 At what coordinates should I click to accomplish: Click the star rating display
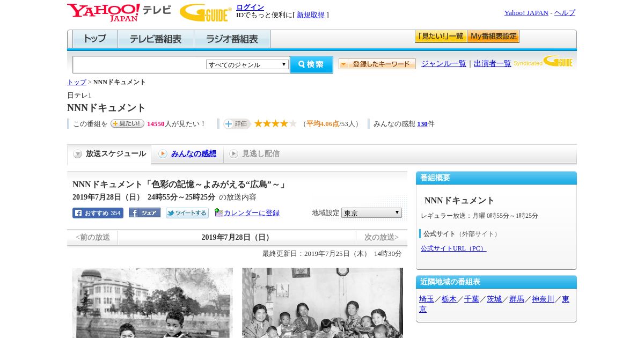coord(275,123)
